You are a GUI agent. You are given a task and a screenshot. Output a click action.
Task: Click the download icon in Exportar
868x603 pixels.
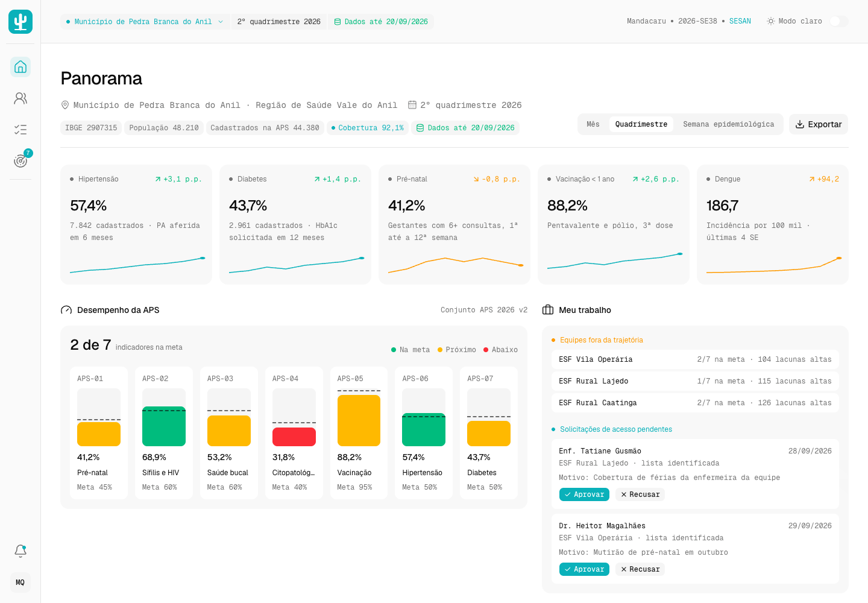[800, 124]
